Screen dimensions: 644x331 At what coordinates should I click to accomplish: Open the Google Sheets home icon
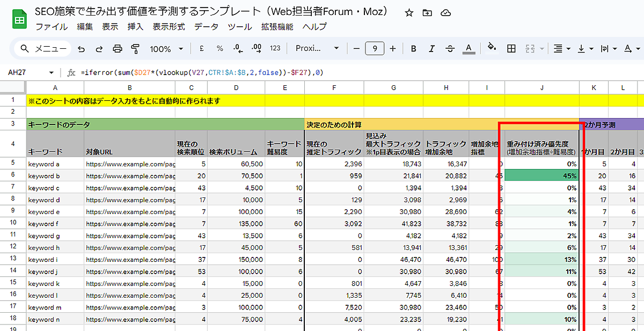(x=20, y=19)
